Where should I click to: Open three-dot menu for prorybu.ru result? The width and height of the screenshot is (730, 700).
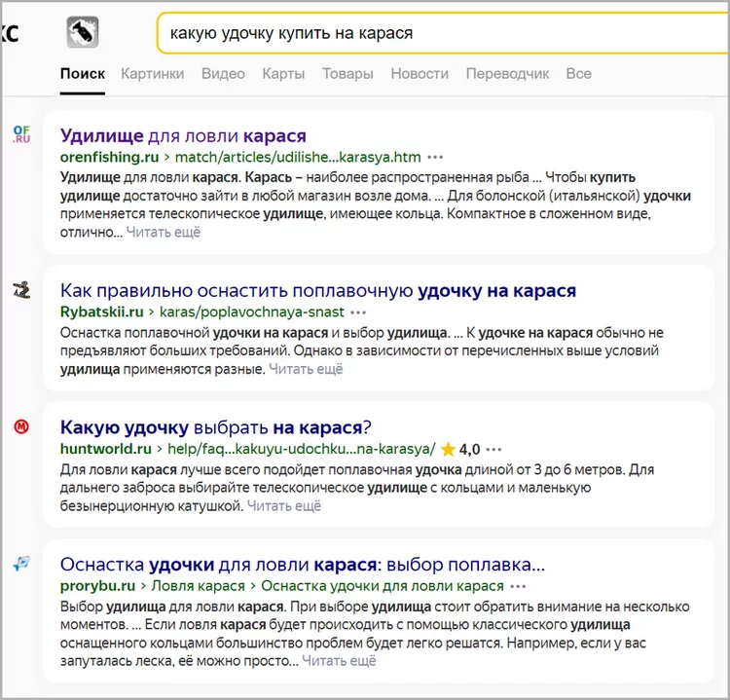click(x=518, y=586)
